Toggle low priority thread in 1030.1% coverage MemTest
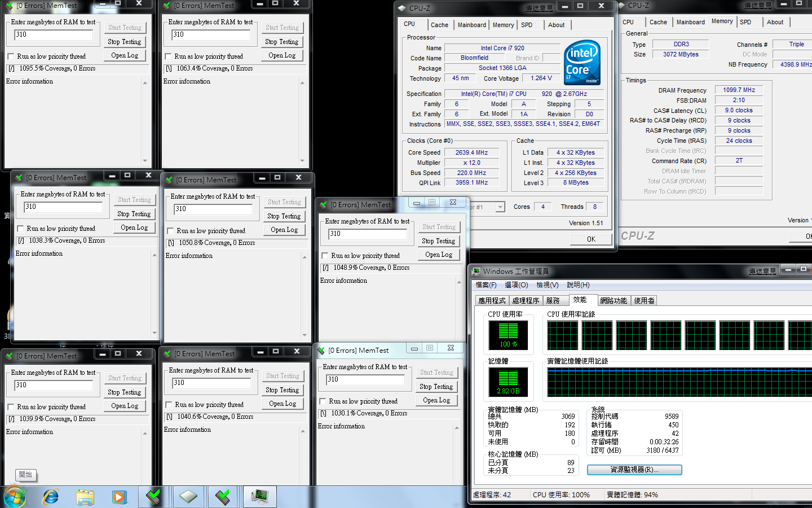 pyautogui.click(x=323, y=401)
